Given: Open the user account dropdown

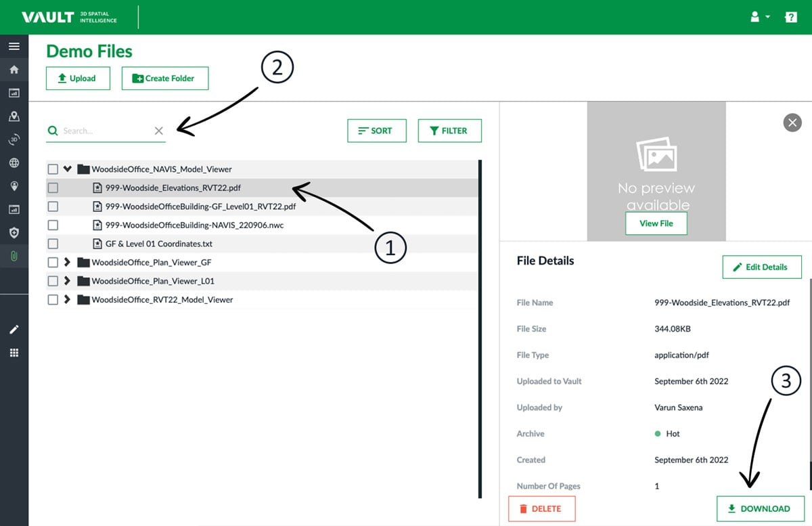Looking at the screenshot, I should pyautogui.click(x=760, y=18).
